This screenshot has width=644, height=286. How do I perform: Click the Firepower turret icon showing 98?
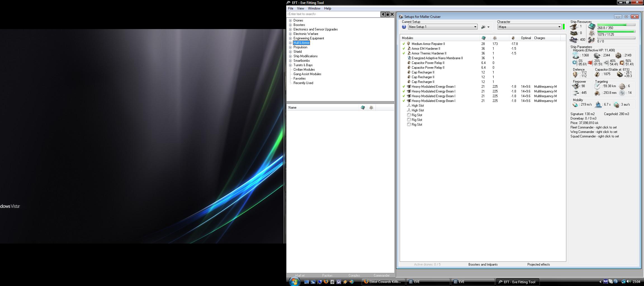(575, 86)
